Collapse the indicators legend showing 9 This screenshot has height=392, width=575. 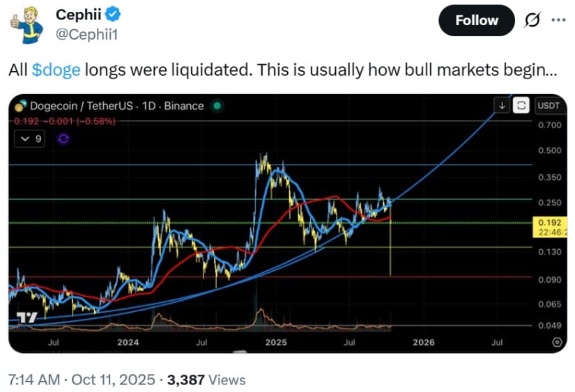coord(31,139)
